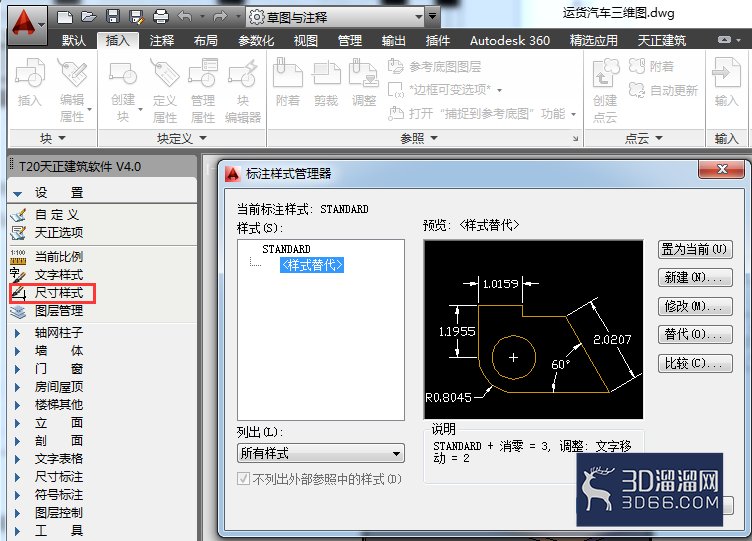Open the AutoCAD application menu logo
Image resolution: width=752 pixels, height=541 pixels.
pyautogui.click(x=26, y=24)
